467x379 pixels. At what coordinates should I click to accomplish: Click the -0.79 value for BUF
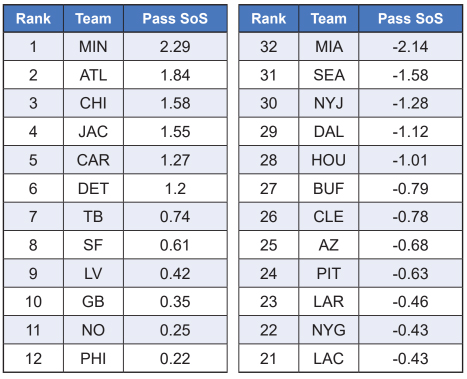[411, 188]
